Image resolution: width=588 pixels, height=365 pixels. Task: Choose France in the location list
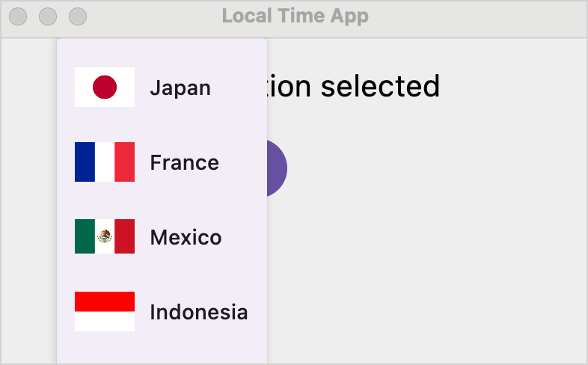tap(184, 162)
